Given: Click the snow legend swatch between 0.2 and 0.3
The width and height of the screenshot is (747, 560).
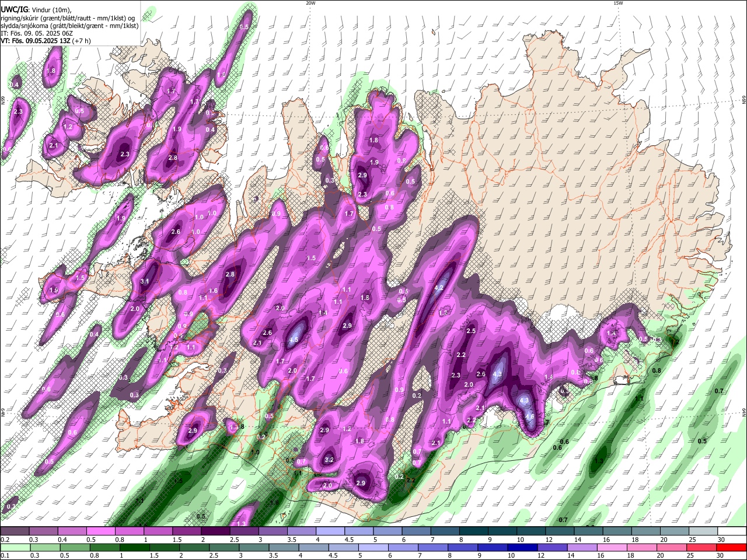Looking at the screenshot, I should [x=15, y=531].
